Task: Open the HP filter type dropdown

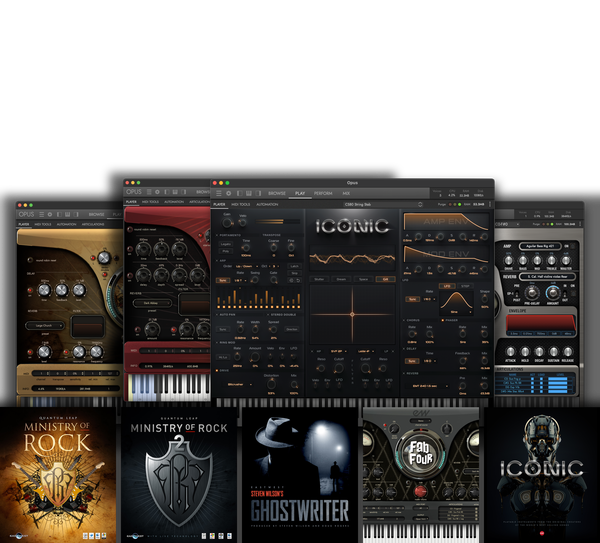Action: (338, 351)
